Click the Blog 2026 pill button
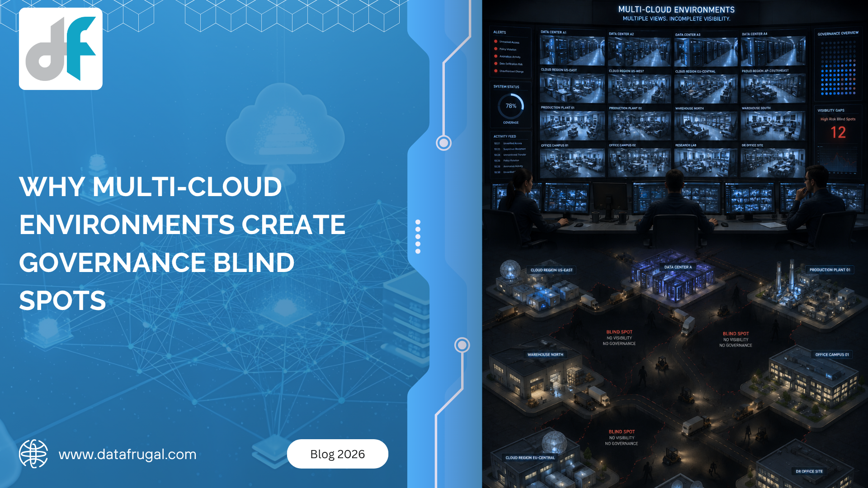Screen dimensions: 868x488 [x=337, y=454]
